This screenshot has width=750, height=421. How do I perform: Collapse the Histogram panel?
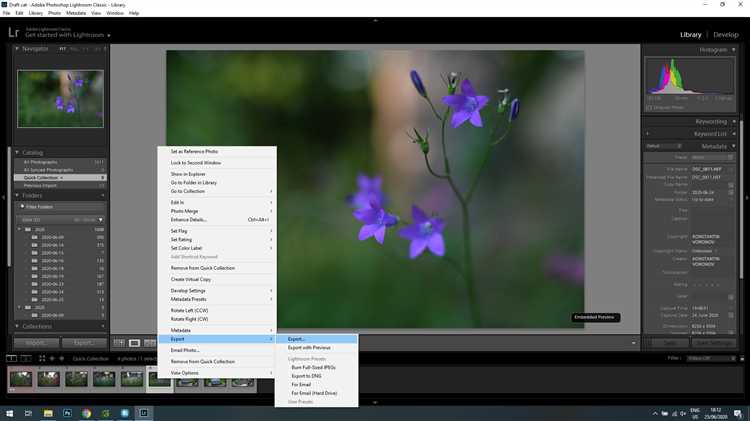pos(734,50)
